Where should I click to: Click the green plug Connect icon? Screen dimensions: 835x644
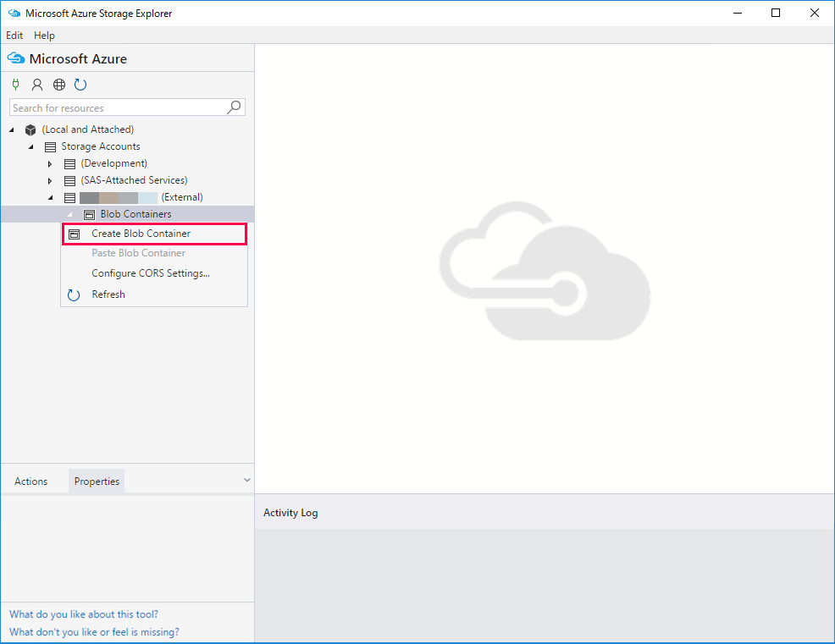pos(16,84)
